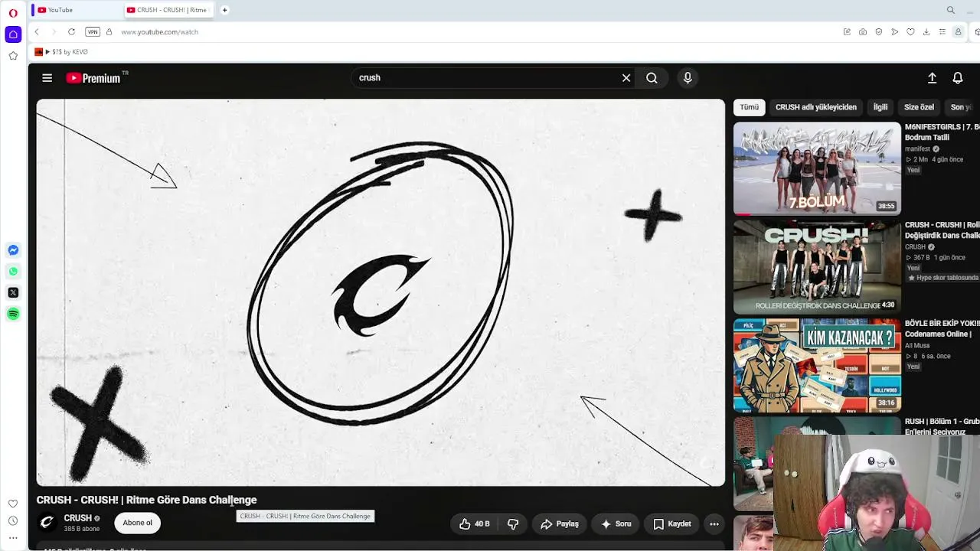Go back to the previous page
980x551 pixels.
tap(37, 32)
